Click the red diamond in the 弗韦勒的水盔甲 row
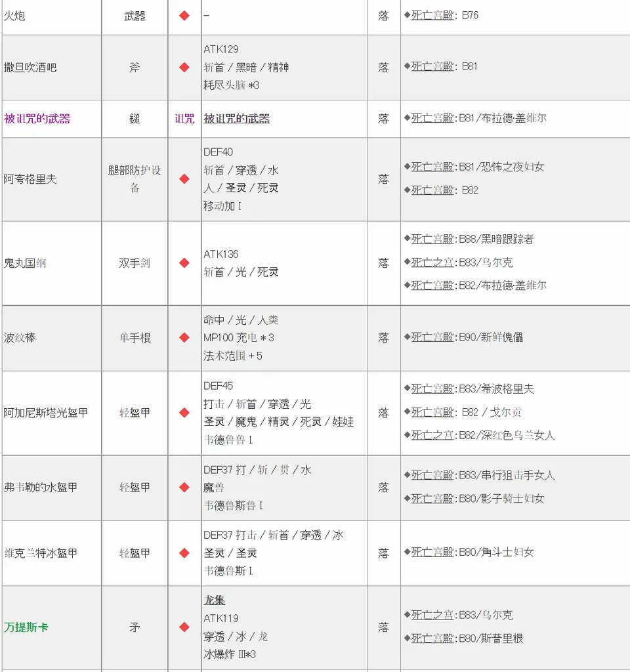The height and width of the screenshot is (672, 630). coord(184,488)
